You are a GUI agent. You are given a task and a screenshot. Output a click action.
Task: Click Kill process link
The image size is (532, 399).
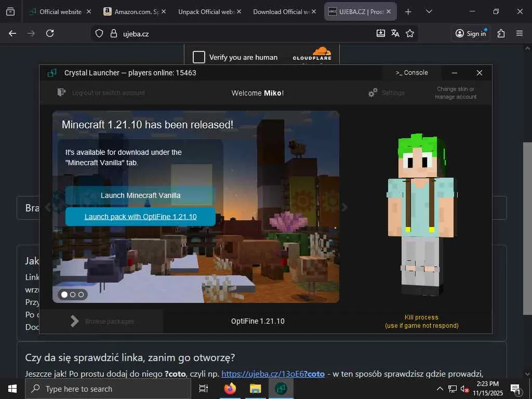point(421,321)
